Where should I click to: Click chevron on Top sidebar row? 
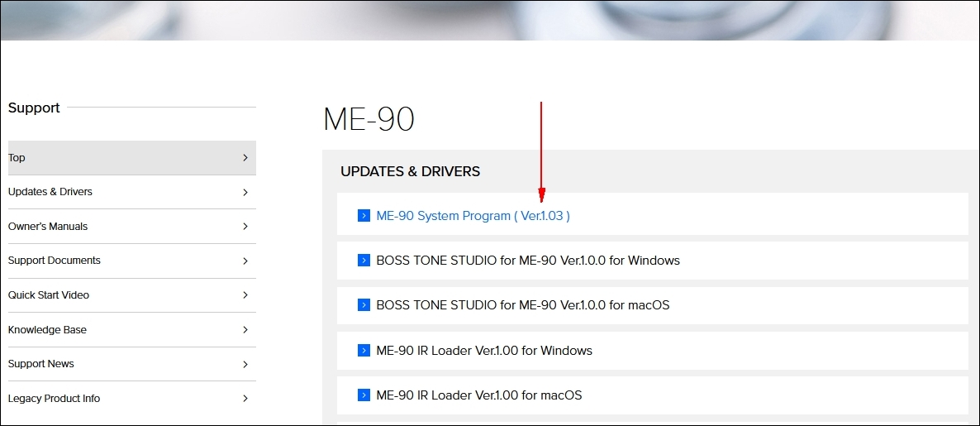click(x=245, y=158)
